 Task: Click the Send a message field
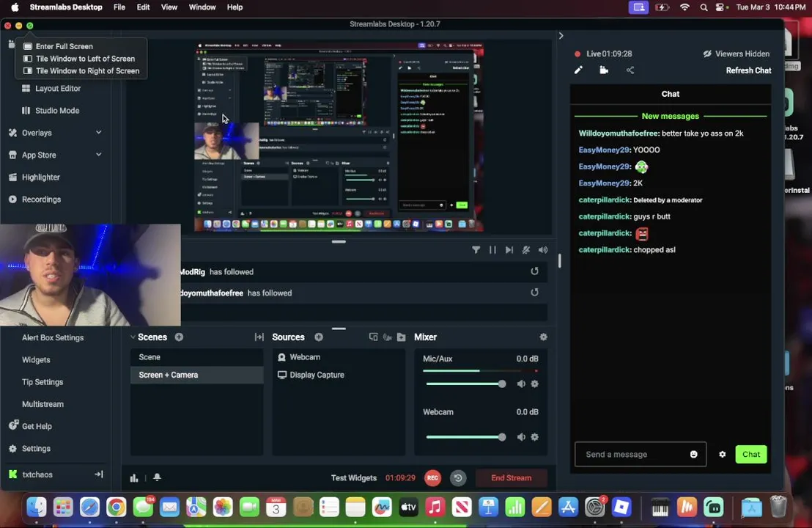[x=640, y=455]
